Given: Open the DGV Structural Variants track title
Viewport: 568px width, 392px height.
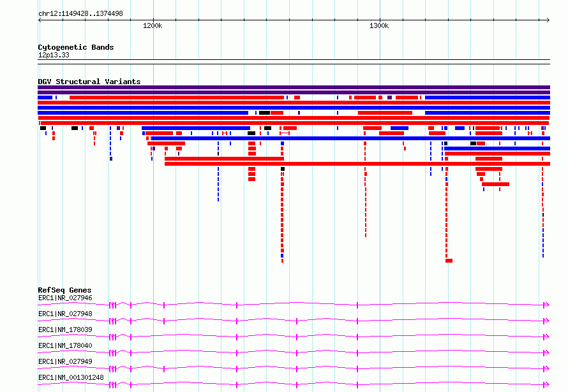Looking at the screenshot, I should (x=89, y=82).
